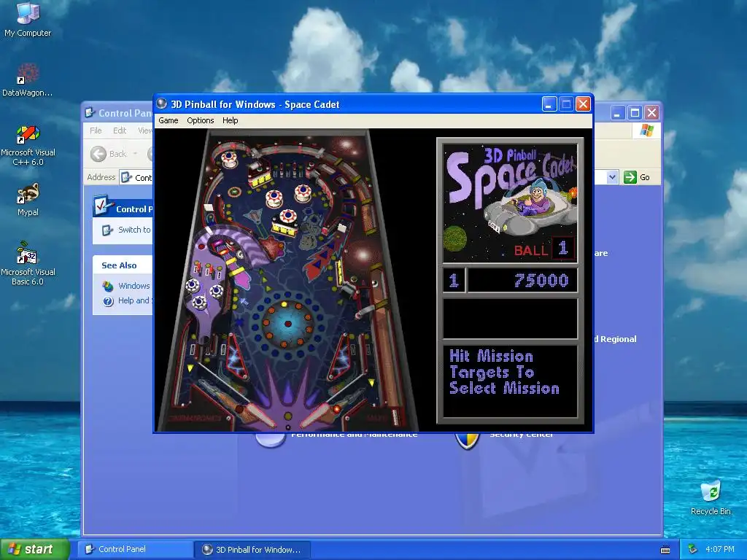This screenshot has height=560, width=747.
Task: Click the Control Panel sidebar check icon
Action: [x=102, y=206]
